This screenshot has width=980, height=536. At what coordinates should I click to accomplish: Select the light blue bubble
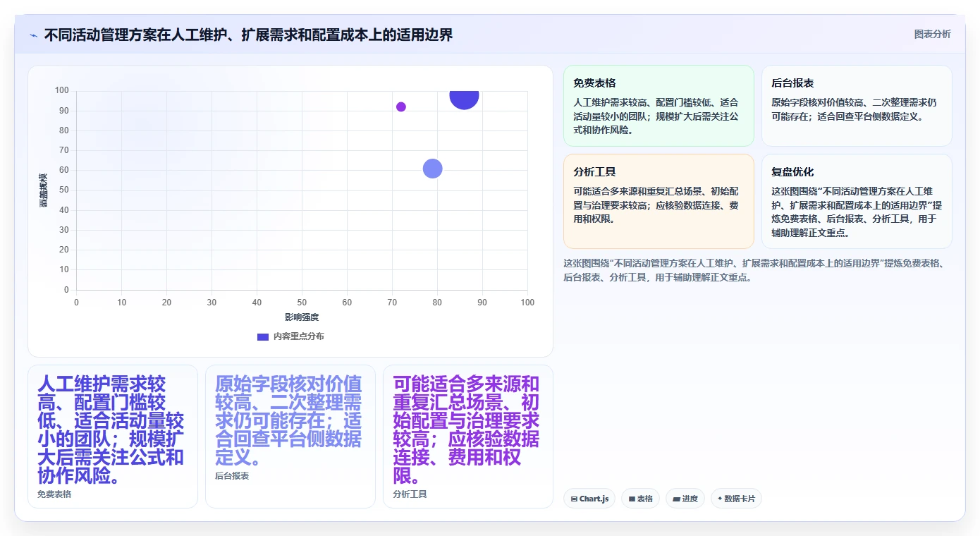pyautogui.click(x=432, y=169)
